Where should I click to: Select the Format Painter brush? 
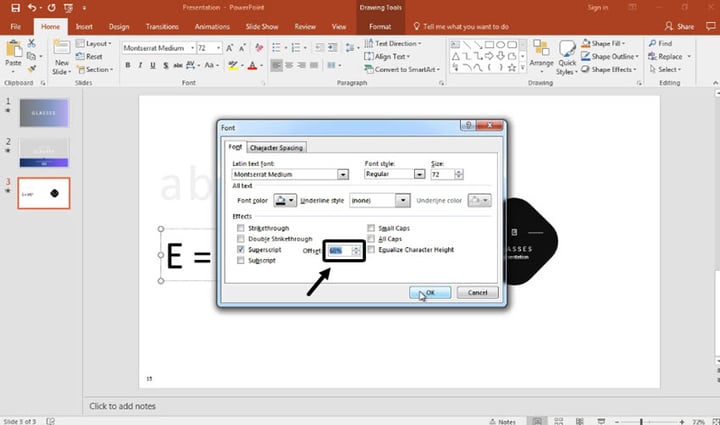tap(31, 69)
